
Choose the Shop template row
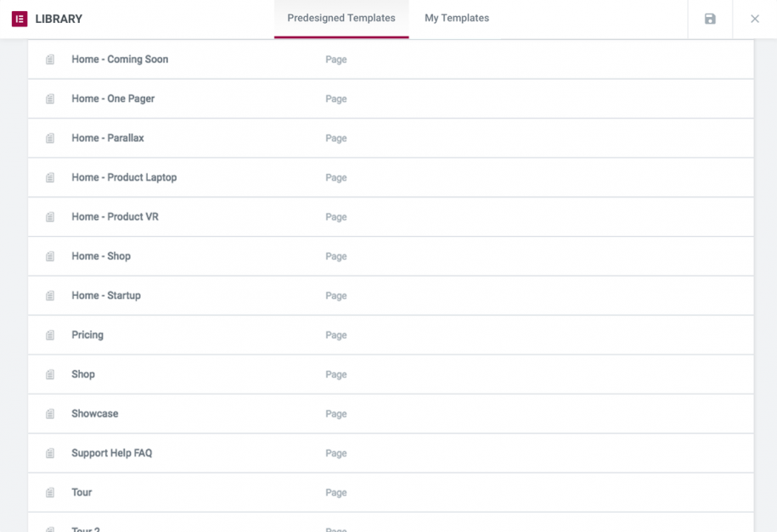point(83,374)
